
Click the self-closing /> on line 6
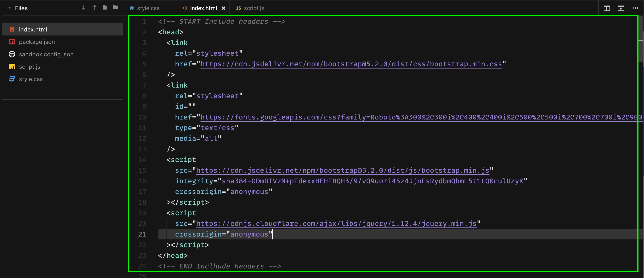(171, 75)
